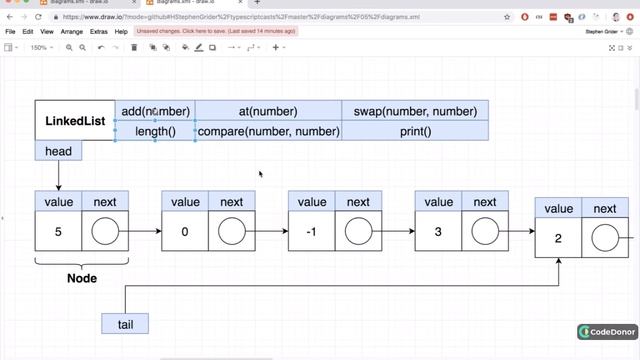Open the Arrange menu

(x=71, y=31)
